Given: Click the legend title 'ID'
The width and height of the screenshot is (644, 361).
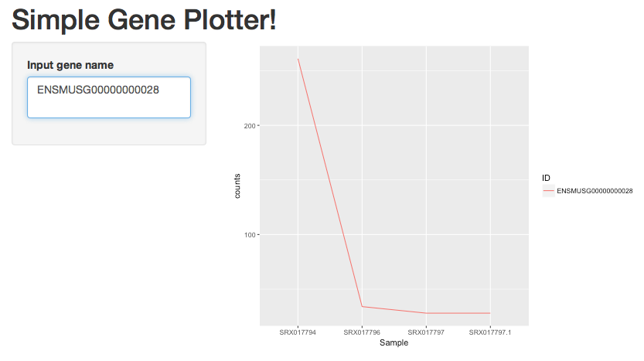Looking at the screenshot, I should (546, 178).
